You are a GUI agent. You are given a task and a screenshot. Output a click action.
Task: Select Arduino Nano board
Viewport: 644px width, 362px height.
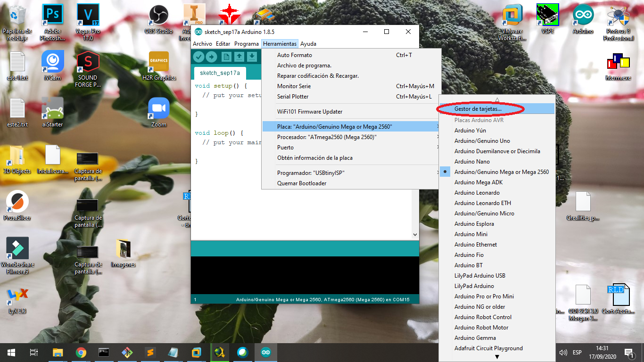(497, 162)
